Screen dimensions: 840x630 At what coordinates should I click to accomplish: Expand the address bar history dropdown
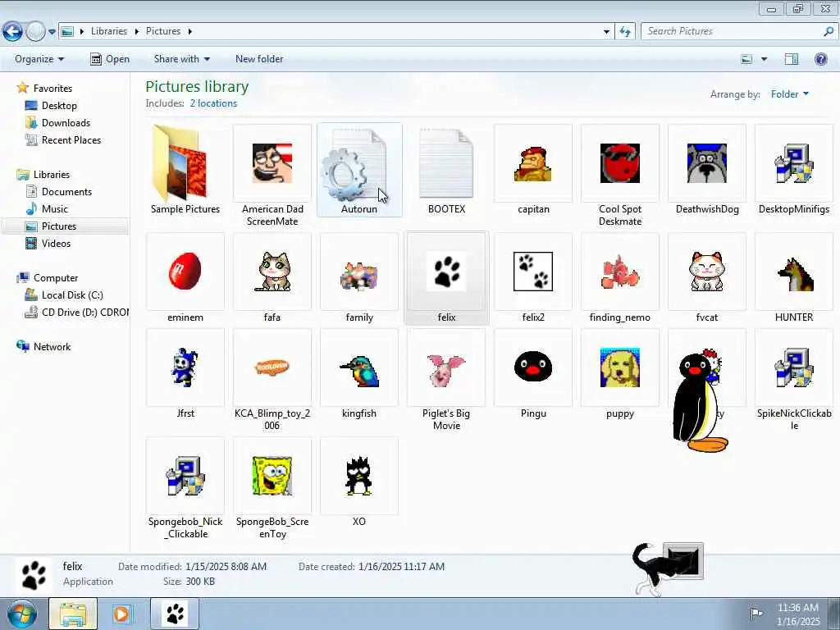606,32
